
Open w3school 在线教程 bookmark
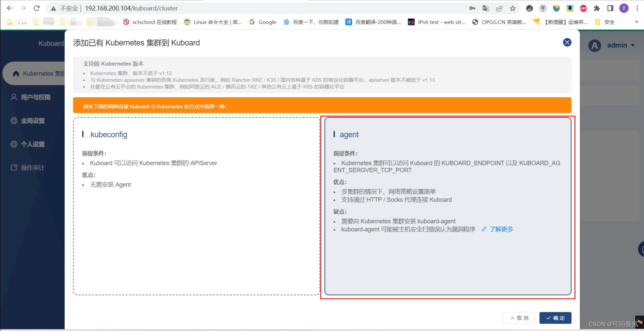(150, 22)
